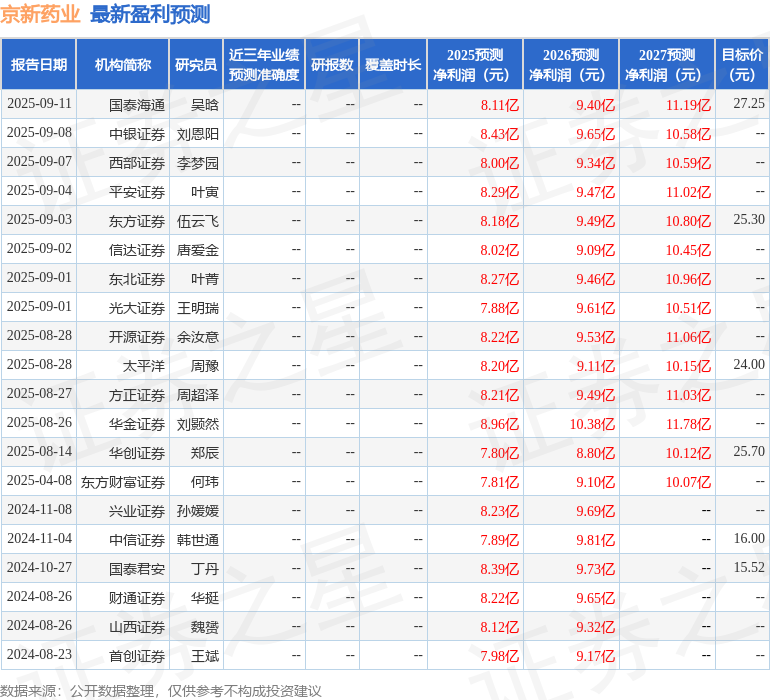Viewport: 770px width, 700px height.
Task: Click the target price 25.30
Action: pos(749,219)
